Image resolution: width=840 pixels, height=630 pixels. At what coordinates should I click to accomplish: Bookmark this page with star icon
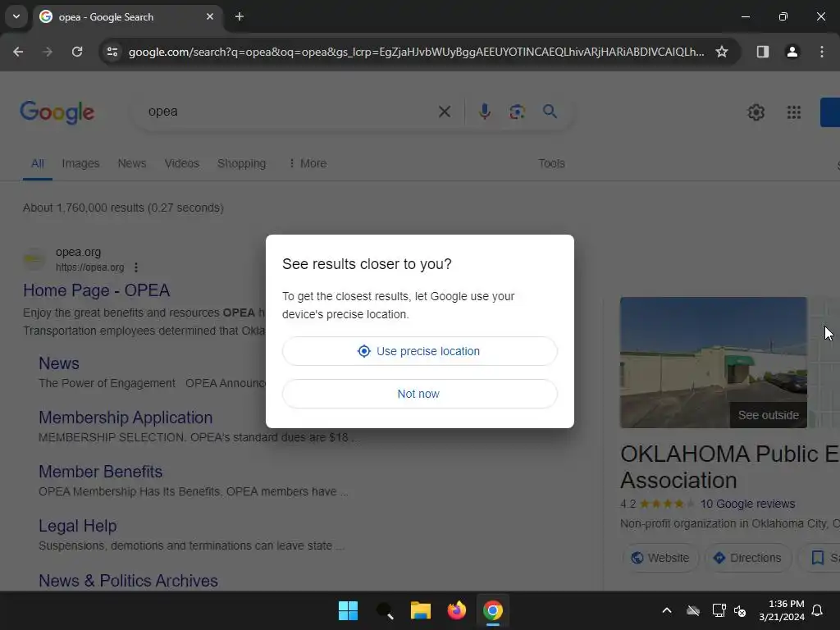coord(722,52)
